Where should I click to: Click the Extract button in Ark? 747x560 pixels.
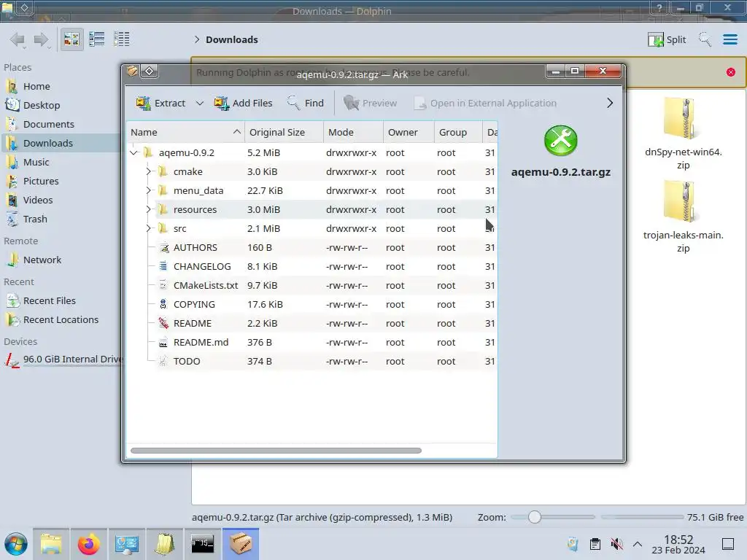click(160, 103)
